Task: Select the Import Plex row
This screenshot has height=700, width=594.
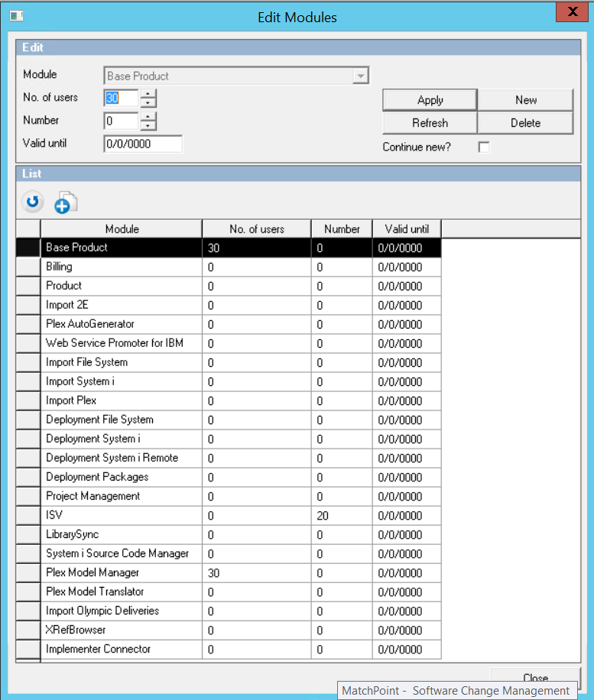Action: click(x=229, y=401)
